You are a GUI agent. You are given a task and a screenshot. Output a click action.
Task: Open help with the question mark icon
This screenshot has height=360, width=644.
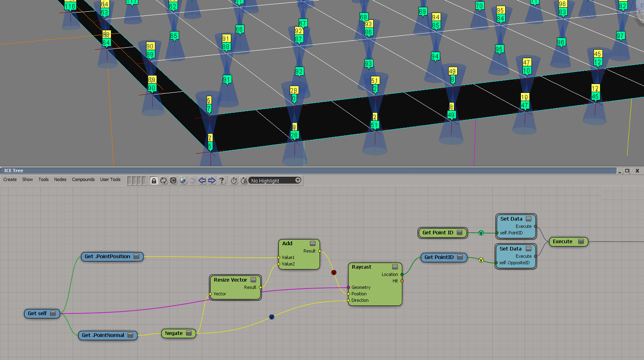[222, 181]
